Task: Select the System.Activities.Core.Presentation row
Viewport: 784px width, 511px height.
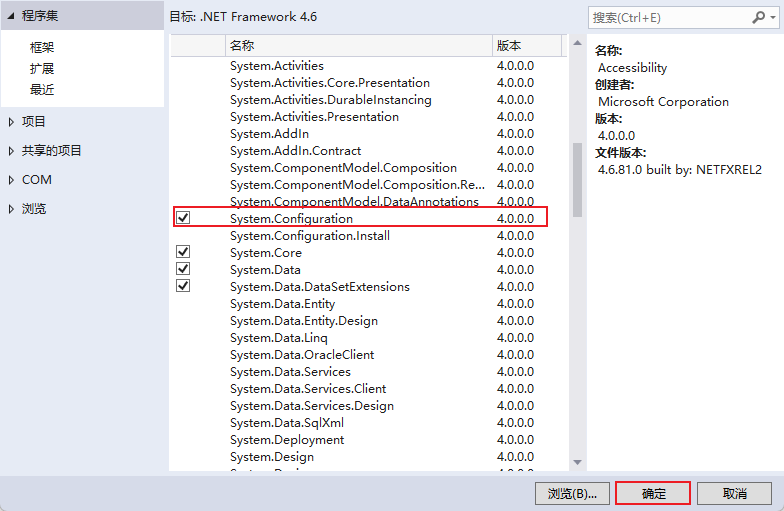Action: pos(368,82)
